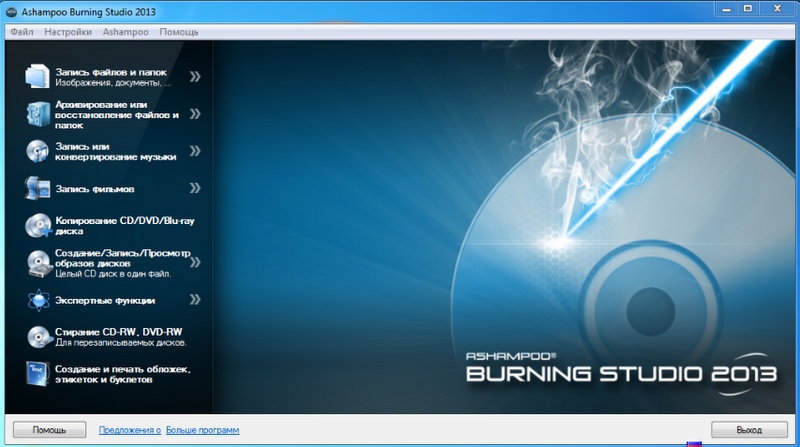Viewport: 800px width, 447px height.
Task: Open the Ashampoo menu
Action: (x=126, y=32)
